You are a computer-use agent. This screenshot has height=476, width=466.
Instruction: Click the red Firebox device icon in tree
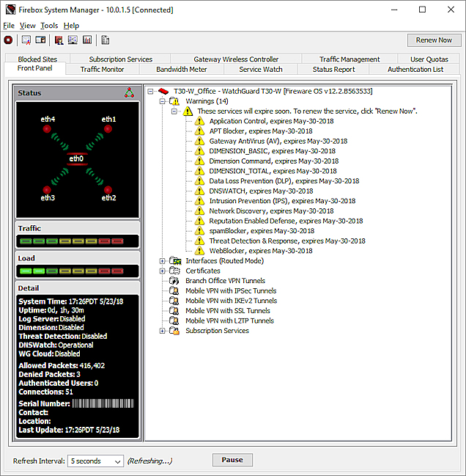(163, 91)
